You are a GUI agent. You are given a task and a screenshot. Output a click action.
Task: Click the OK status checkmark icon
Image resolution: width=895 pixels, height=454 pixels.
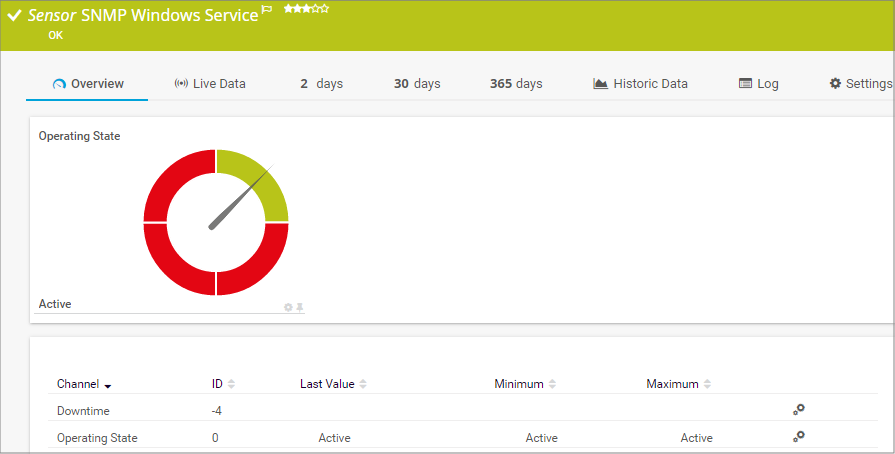click(14, 17)
